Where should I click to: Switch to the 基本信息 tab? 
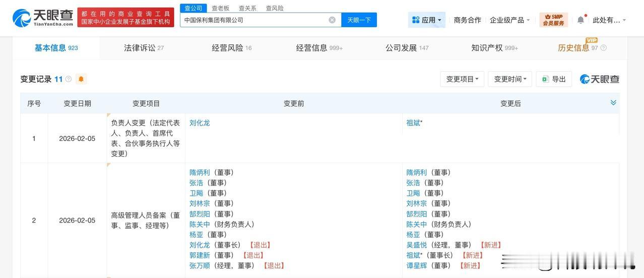[x=56, y=48]
